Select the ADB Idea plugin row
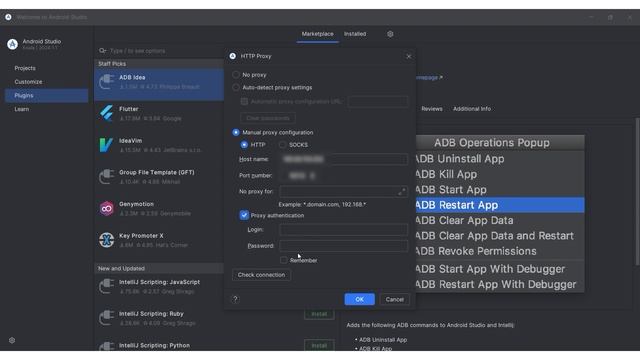This screenshot has height=360, width=640. point(159,84)
